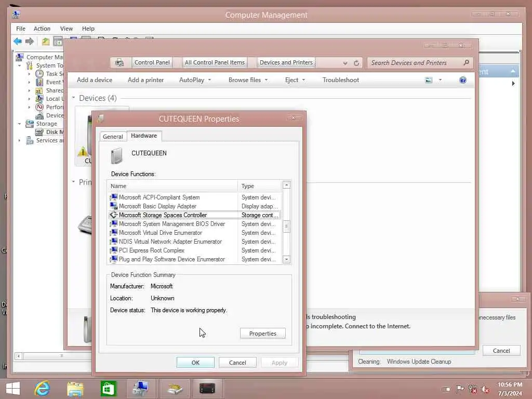Click the muted volume tray icon

click(x=485, y=390)
